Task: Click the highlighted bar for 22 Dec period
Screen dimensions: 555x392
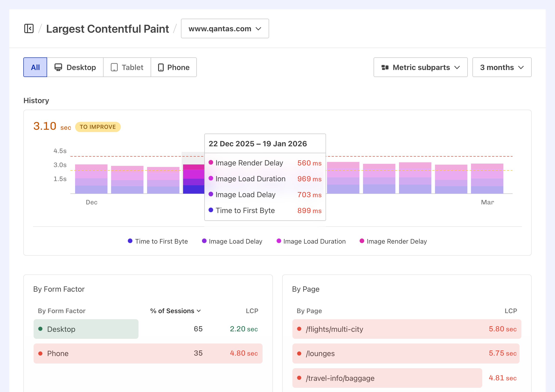Action: pos(193,179)
